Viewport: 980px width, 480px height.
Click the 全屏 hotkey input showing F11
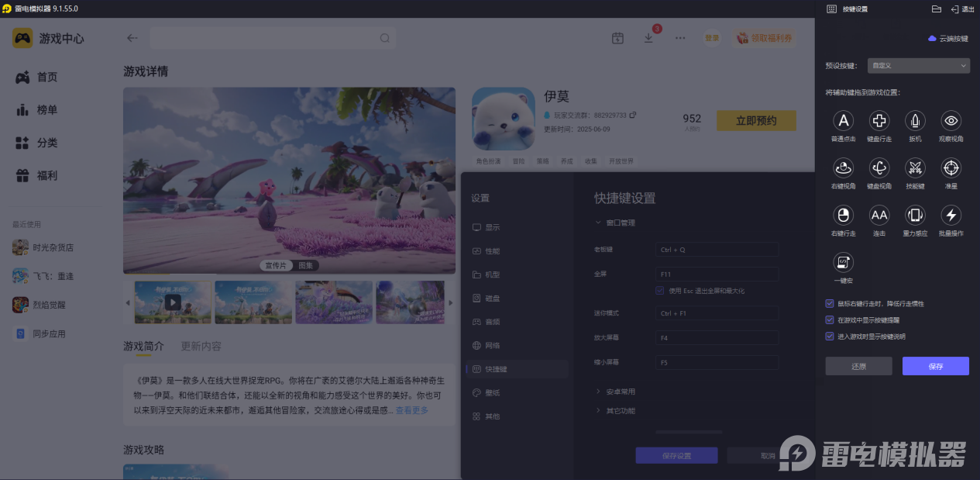[x=716, y=274]
